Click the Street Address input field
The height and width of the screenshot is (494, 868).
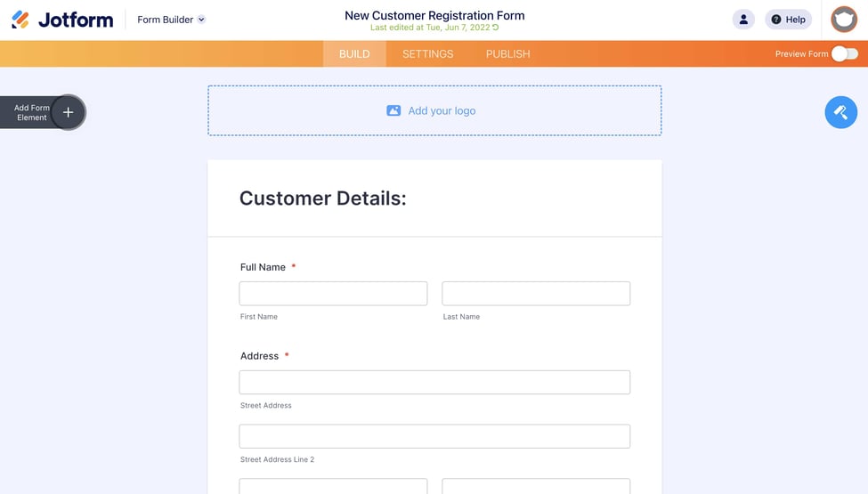434,382
